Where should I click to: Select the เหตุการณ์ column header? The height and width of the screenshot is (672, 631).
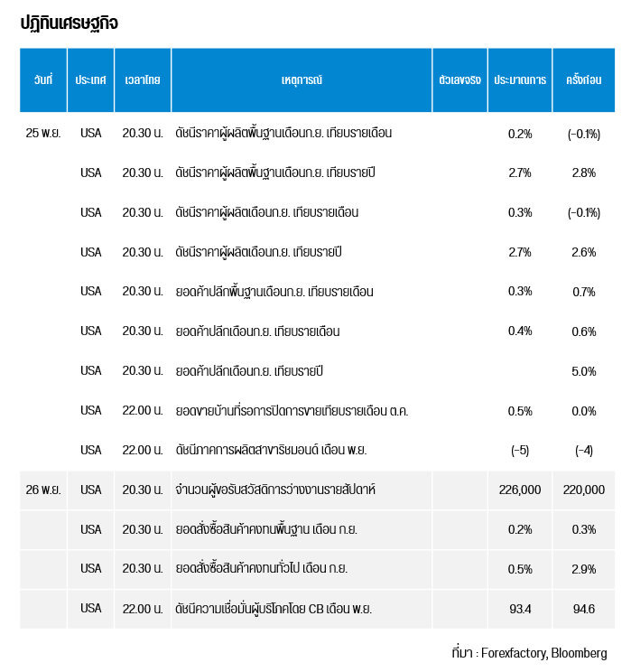(x=302, y=80)
